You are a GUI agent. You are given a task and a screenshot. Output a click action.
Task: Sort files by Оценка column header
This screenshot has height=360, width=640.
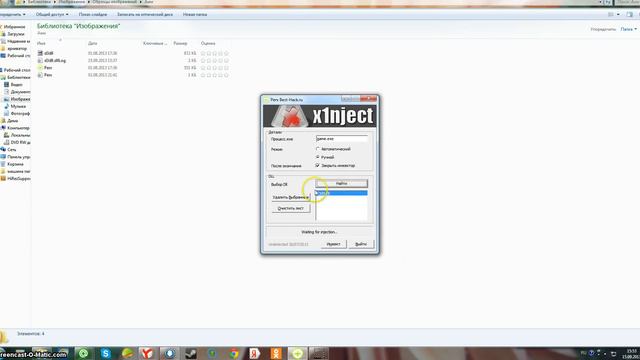pyautogui.click(x=208, y=43)
